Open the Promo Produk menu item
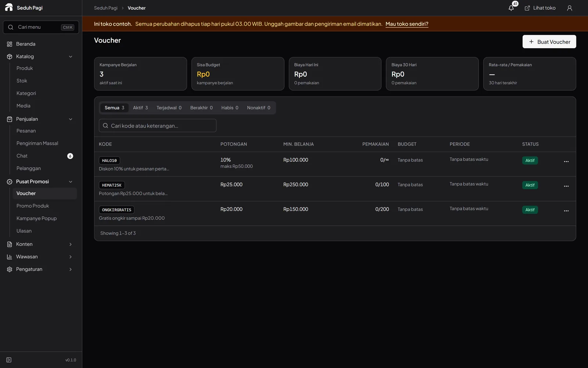588x368 pixels. pos(44,206)
